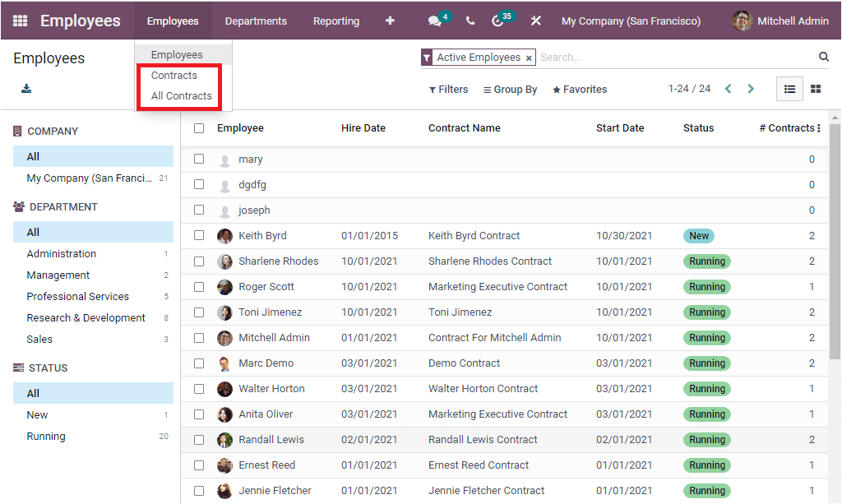Click the phone call icon
Viewport: 842px width, 504px height.
470,20
